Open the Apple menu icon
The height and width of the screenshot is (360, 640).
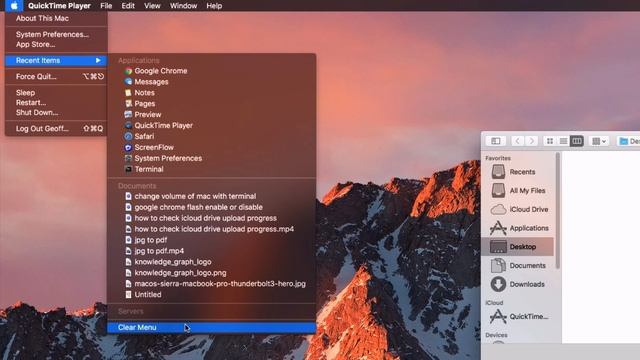click(14, 6)
